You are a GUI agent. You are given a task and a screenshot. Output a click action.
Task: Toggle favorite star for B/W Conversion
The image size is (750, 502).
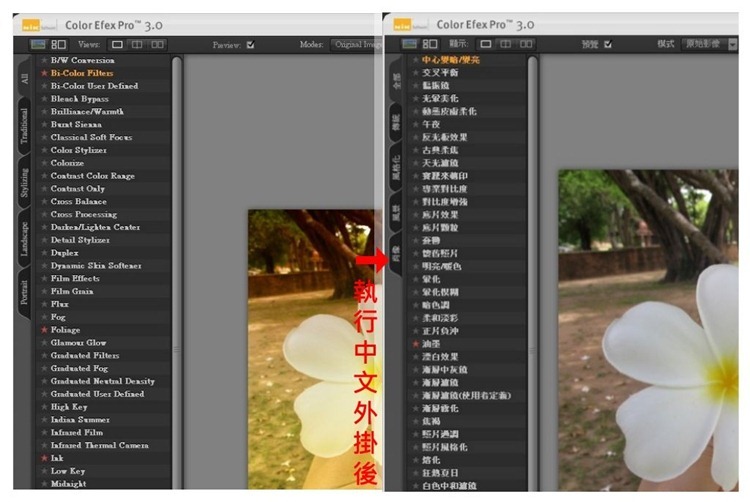(44, 60)
